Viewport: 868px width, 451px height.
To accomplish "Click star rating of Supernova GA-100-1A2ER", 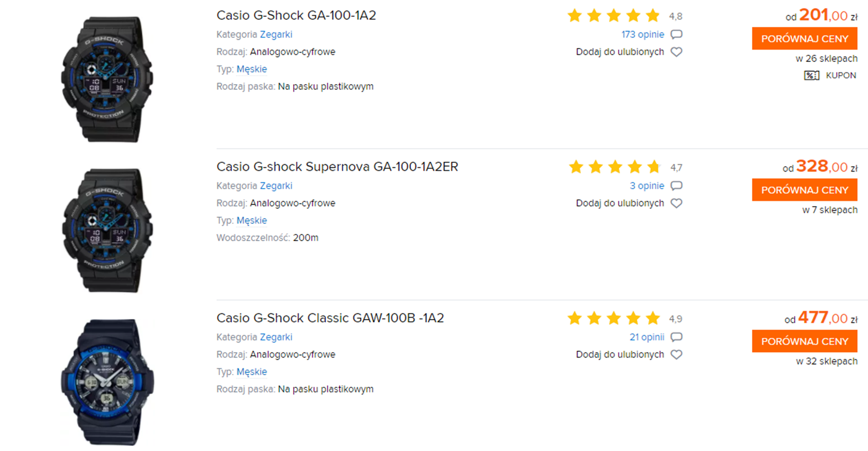I will [615, 167].
